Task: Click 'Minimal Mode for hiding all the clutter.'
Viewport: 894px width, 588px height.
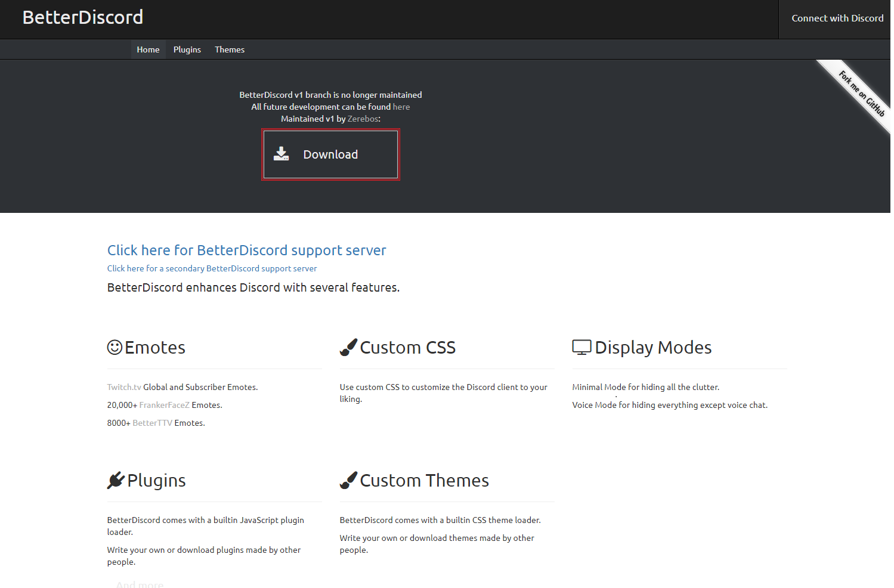Action: coord(646,387)
